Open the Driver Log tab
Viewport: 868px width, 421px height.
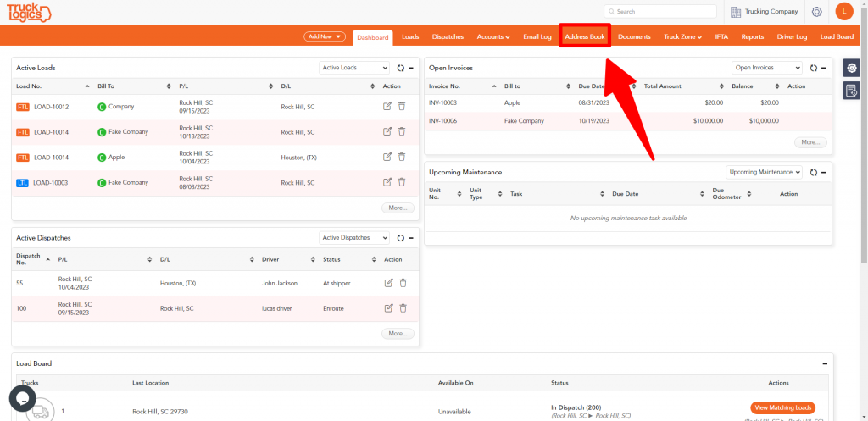pyautogui.click(x=793, y=37)
